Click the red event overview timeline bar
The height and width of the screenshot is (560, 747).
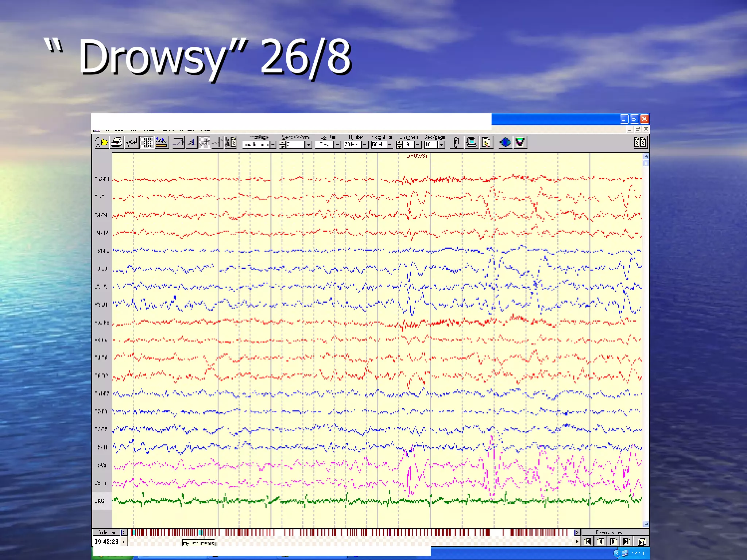coord(352,533)
